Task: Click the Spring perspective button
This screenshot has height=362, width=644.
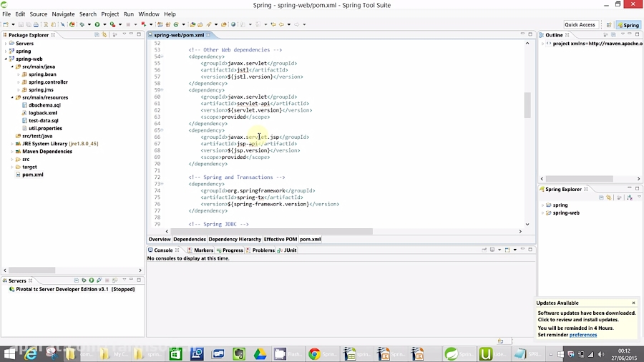Action: [628, 25]
